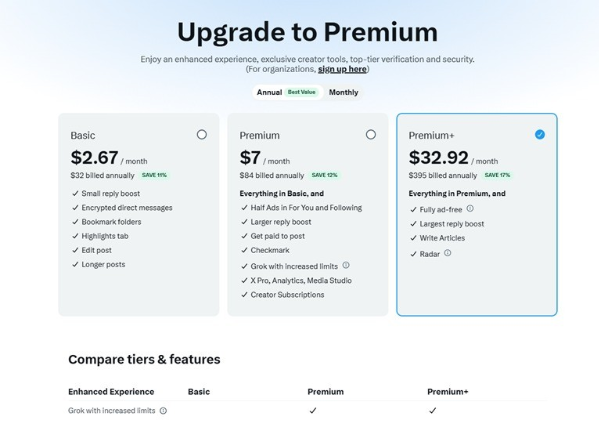
Task: Click Premium+ column checkmark in Grok row
Action: (432, 411)
